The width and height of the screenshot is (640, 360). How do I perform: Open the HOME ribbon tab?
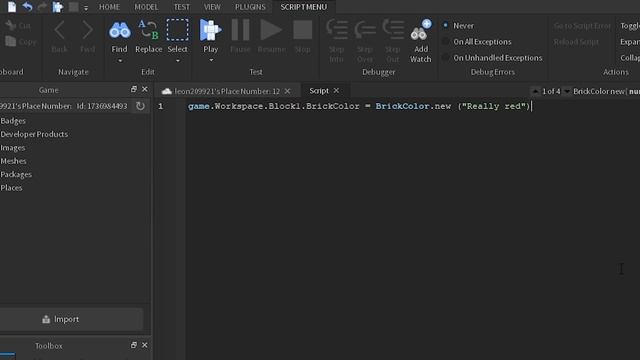109,7
